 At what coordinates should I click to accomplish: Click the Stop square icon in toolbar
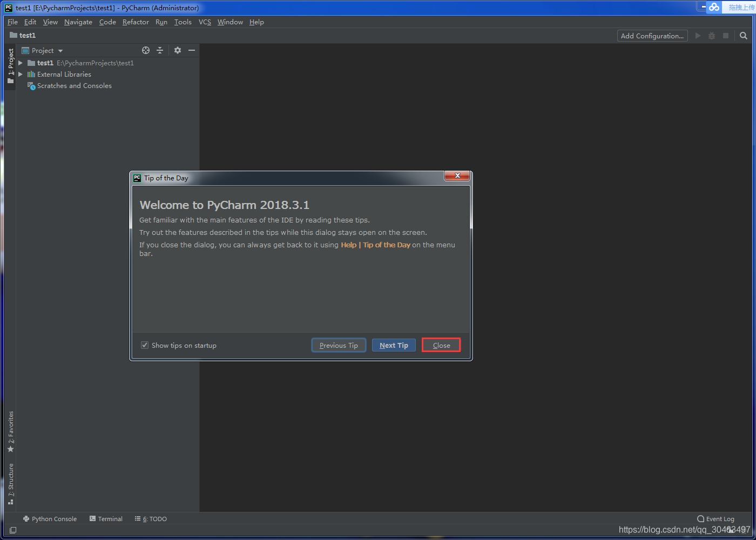(x=726, y=36)
